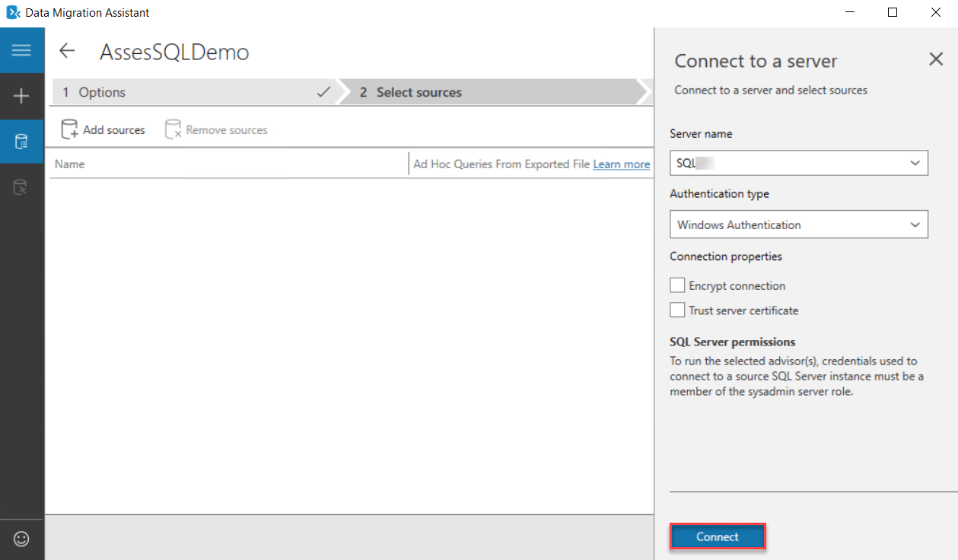Switch to the Options step tab

[x=190, y=92]
